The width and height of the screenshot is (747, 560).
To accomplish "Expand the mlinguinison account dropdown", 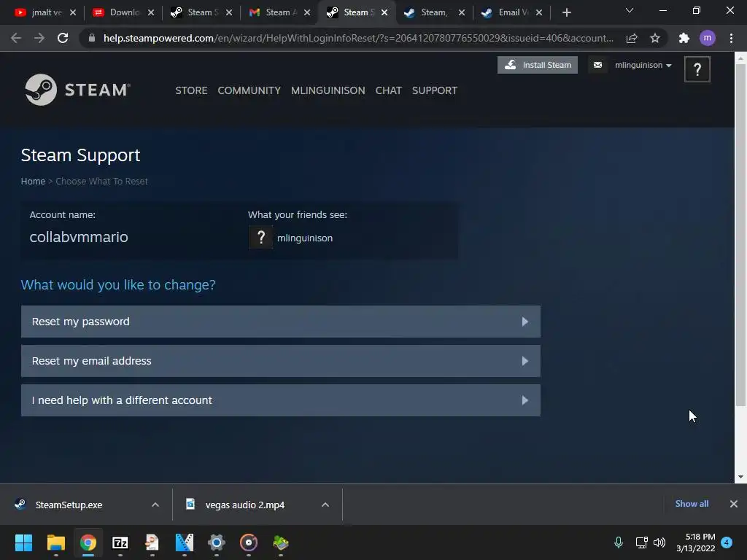I will tap(643, 65).
